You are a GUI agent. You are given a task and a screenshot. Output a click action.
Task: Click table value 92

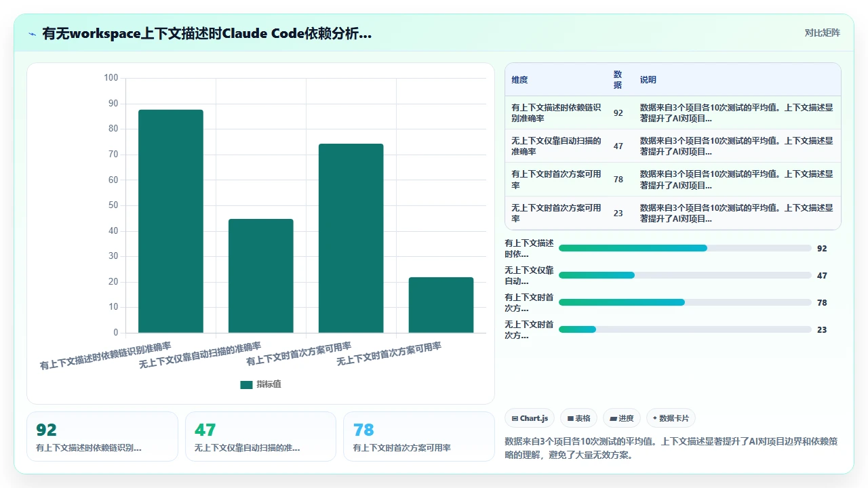(x=618, y=113)
